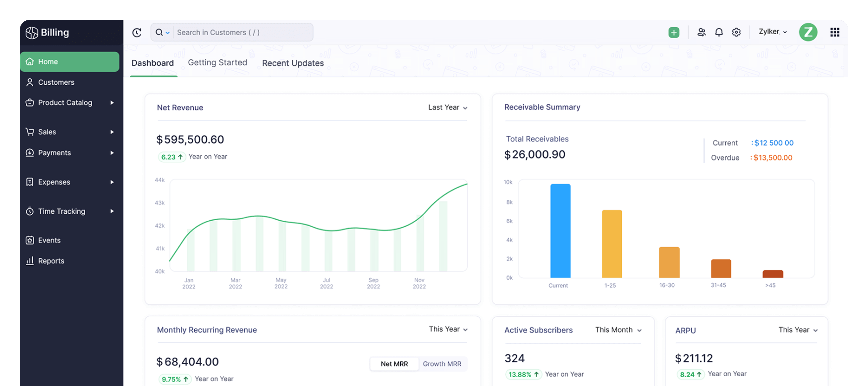Click the green Z profile avatar
This screenshot has height=386, width=868.
(x=808, y=33)
